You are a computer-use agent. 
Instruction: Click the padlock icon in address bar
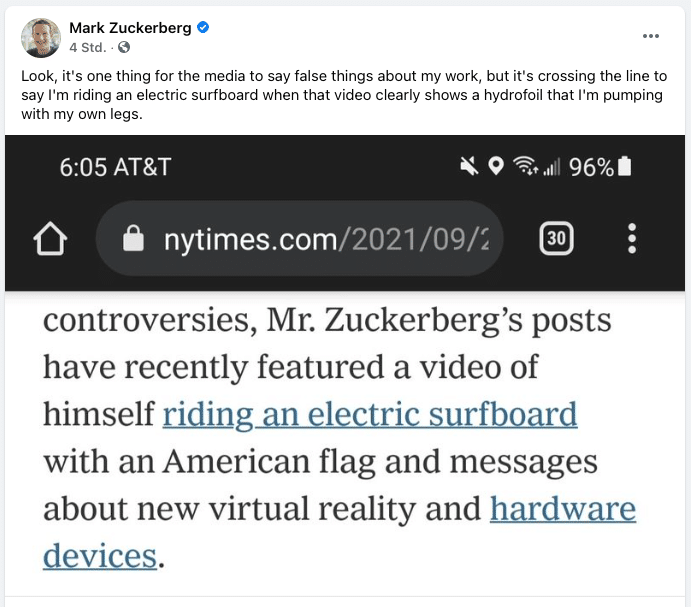click(133, 239)
